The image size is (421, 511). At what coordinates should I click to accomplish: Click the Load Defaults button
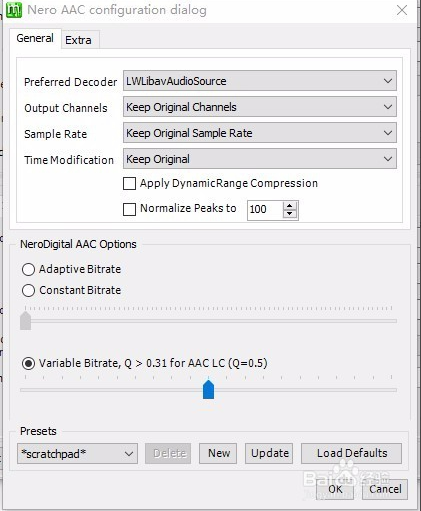click(352, 453)
